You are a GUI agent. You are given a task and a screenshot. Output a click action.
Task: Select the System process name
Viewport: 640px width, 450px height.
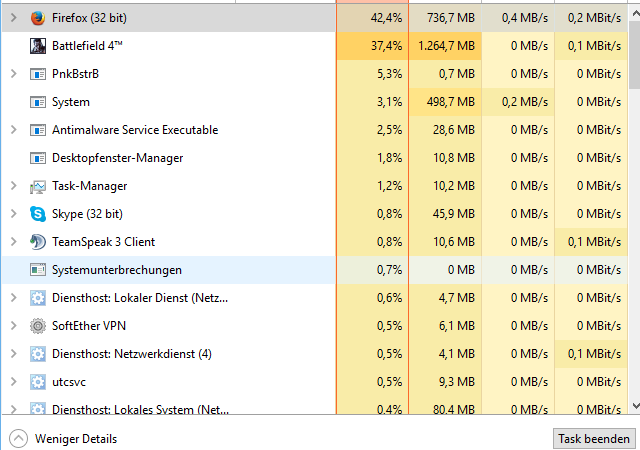(71, 102)
